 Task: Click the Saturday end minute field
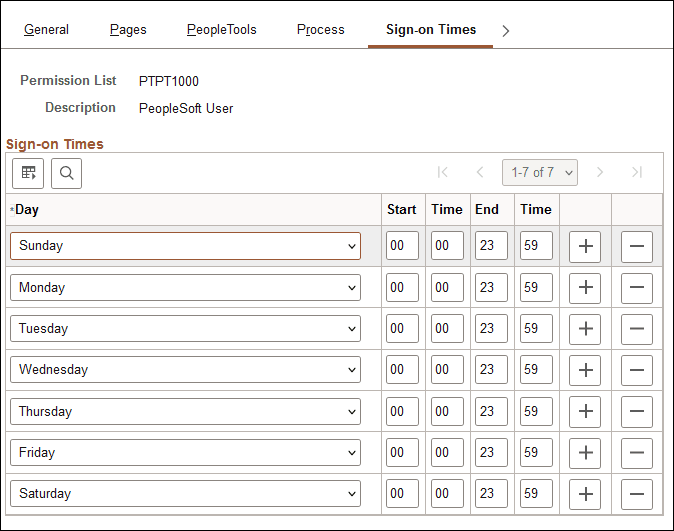point(536,494)
